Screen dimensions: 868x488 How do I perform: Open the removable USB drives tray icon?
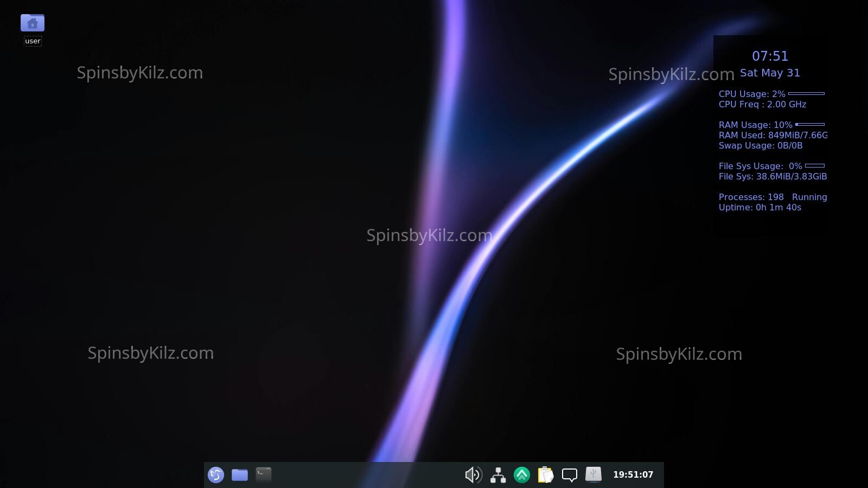pos(593,474)
